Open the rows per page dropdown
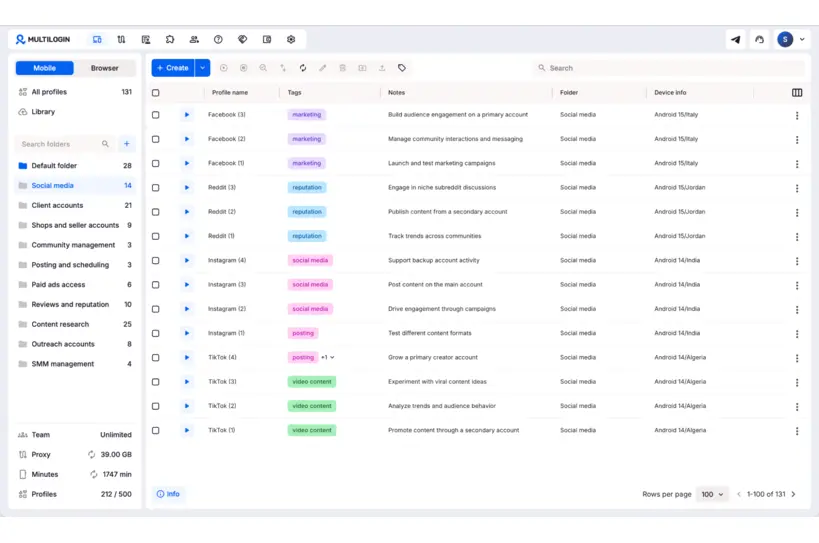The height and width of the screenshot is (543, 819). tap(712, 494)
